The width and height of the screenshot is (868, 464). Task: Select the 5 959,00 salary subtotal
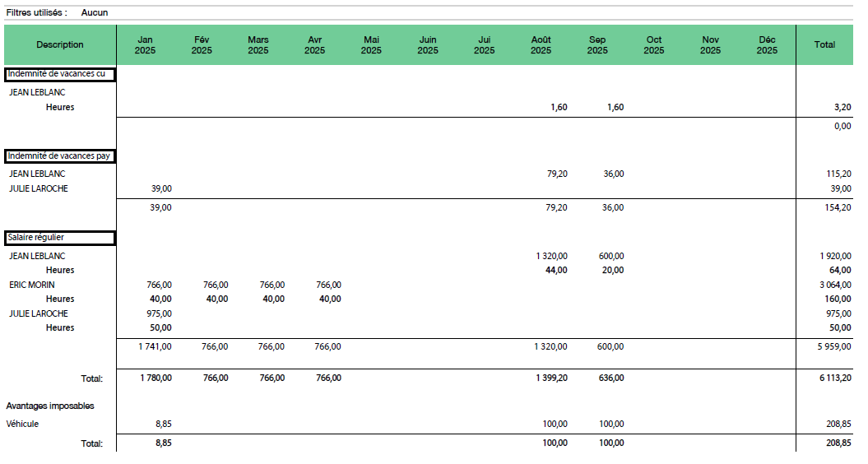click(834, 346)
